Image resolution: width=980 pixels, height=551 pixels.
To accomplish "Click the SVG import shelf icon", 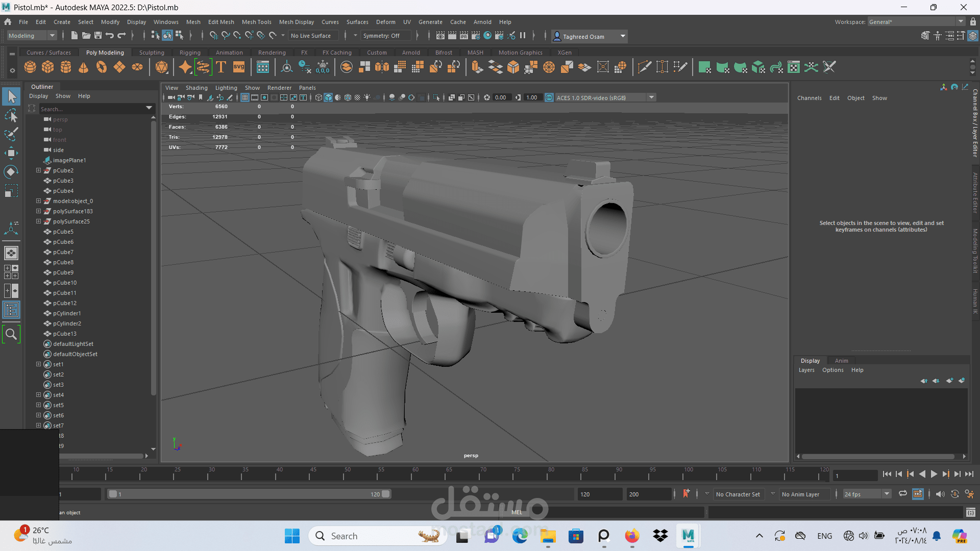I will (x=239, y=67).
